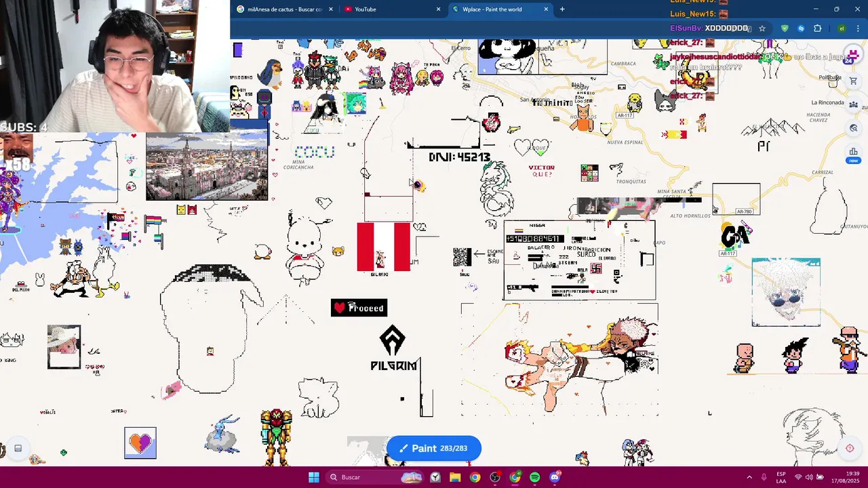Open Discord from the taskbar
The height and width of the screenshot is (488, 868).
coord(555,477)
